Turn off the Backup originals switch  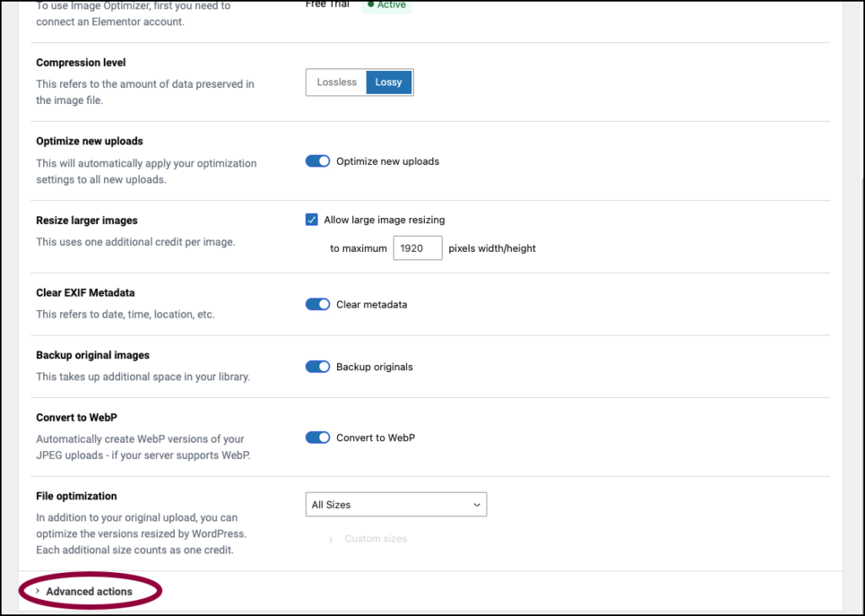point(318,367)
